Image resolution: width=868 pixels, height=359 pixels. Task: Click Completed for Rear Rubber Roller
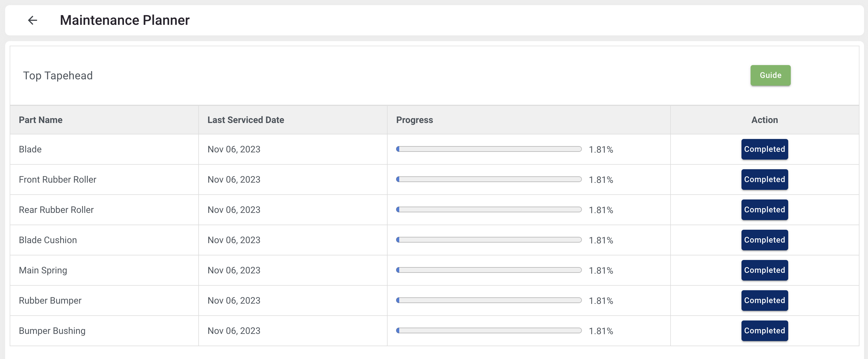click(764, 209)
